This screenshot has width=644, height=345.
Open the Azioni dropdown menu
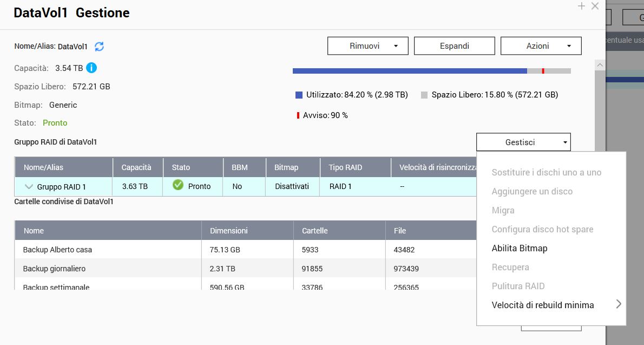(541, 46)
